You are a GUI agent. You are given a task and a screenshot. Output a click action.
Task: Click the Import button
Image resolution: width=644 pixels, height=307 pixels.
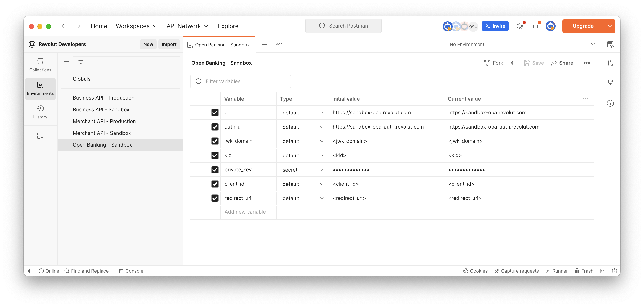[x=169, y=44]
